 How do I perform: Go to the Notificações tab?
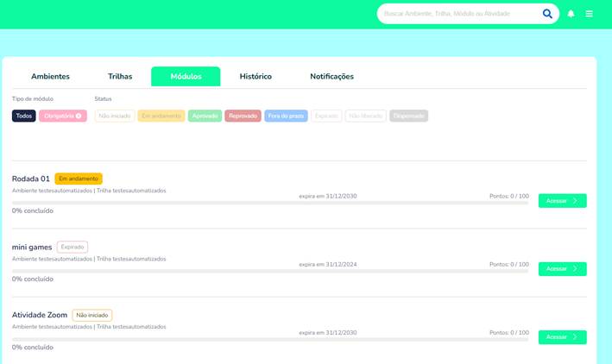[331, 77]
